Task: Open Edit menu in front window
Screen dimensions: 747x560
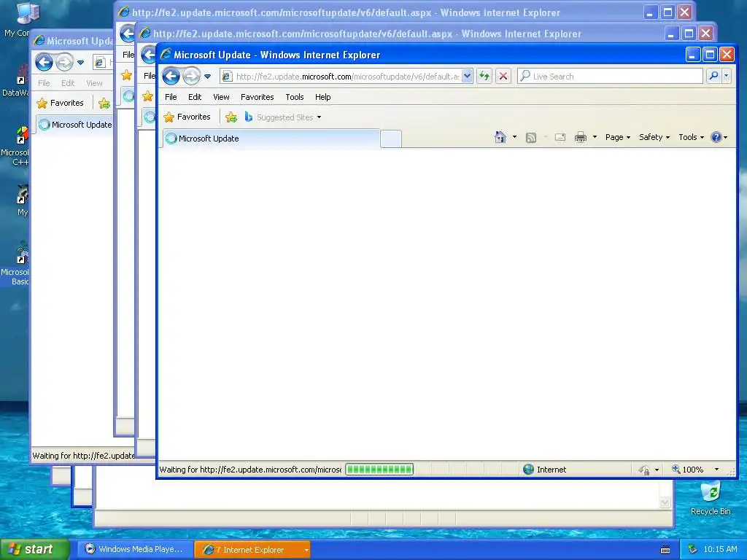Action: 195,97
